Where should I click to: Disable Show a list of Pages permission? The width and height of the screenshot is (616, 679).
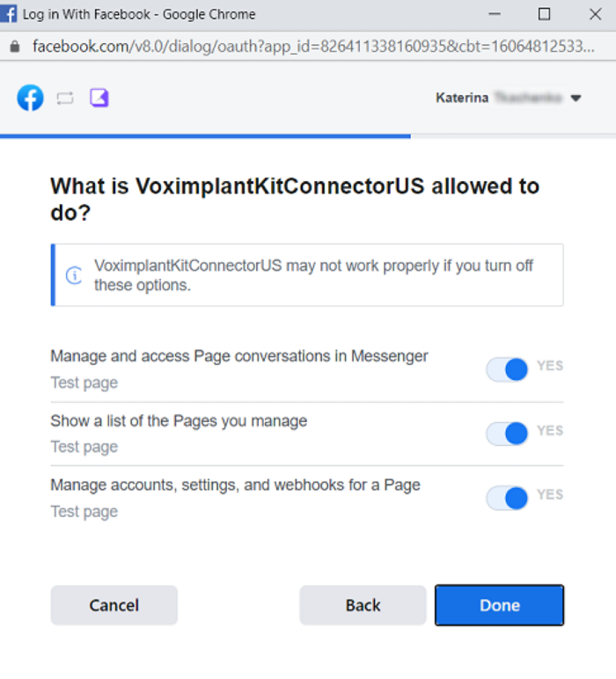[x=507, y=434]
